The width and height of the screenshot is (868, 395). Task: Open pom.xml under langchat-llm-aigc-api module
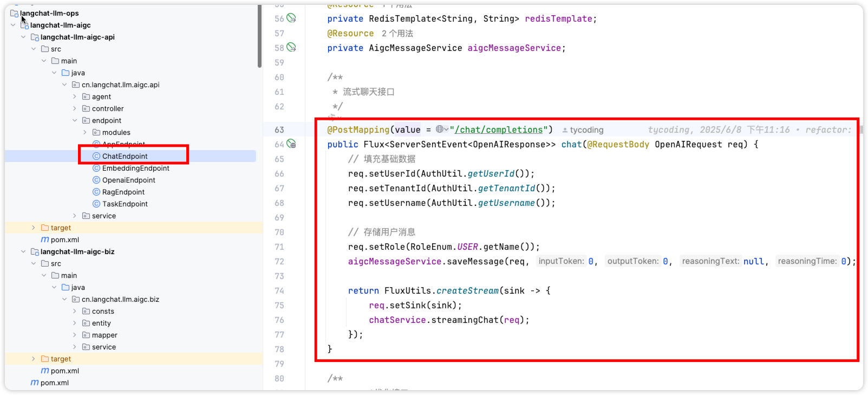click(64, 239)
